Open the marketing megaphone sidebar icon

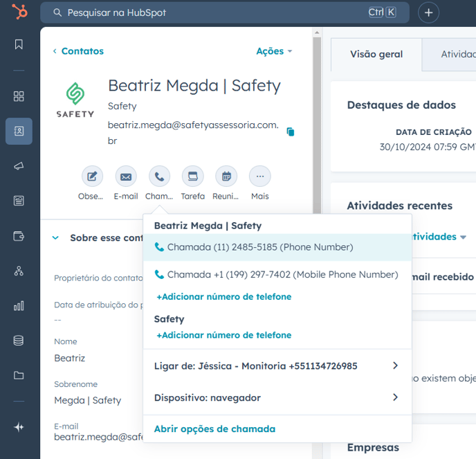pos(19,166)
